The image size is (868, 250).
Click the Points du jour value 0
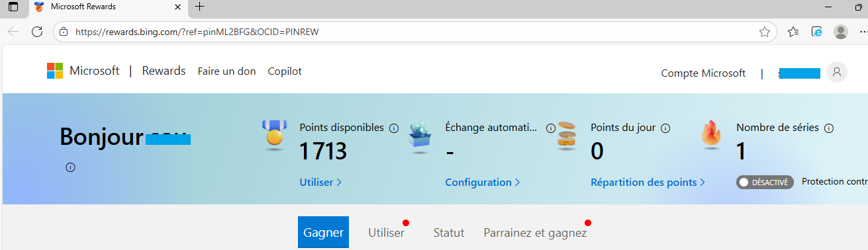(x=597, y=151)
